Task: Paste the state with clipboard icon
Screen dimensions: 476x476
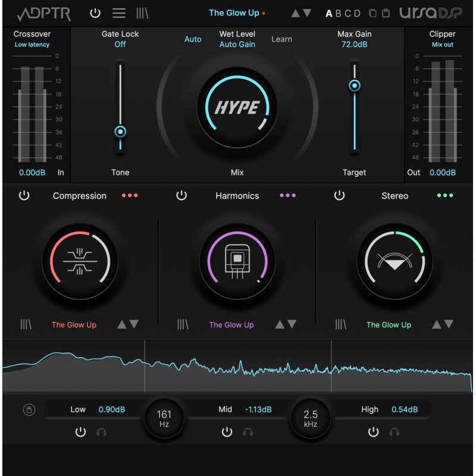Action: pos(386,13)
